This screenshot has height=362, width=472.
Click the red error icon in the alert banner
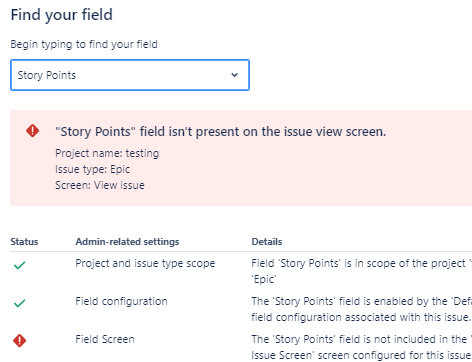point(32,131)
